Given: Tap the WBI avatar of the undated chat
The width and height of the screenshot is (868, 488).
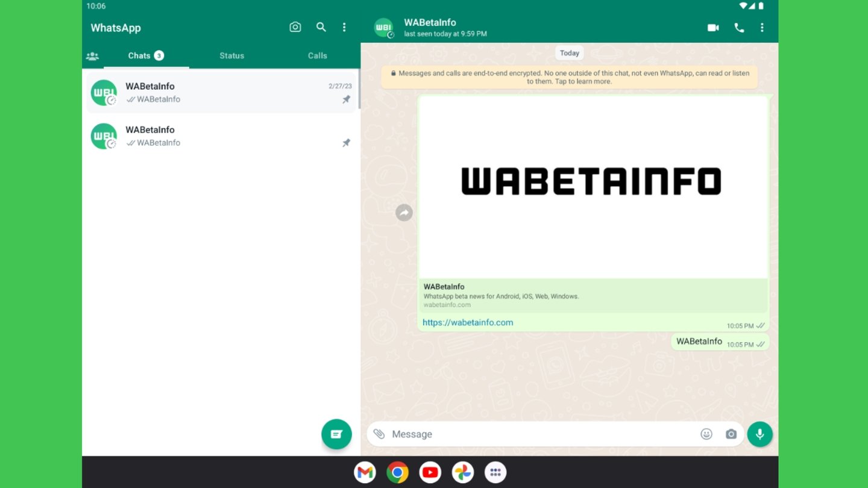Looking at the screenshot, I should pos(104,136).
